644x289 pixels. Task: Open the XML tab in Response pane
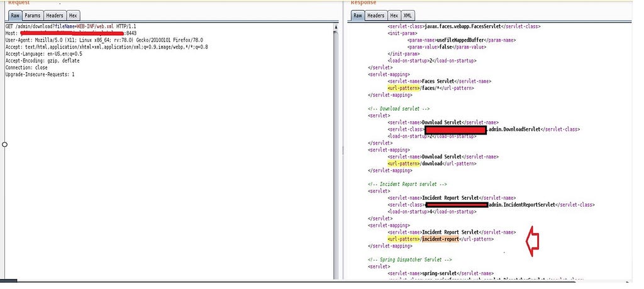click(x=408, y=16)
